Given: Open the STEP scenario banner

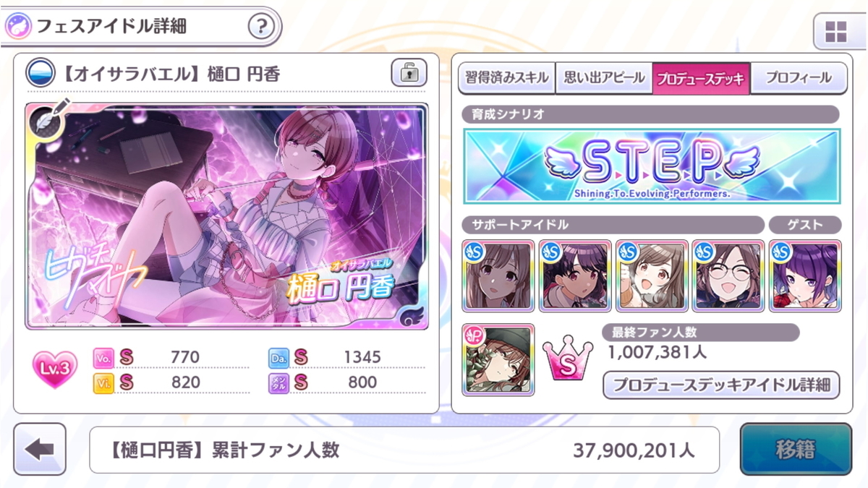Looking at the screenshot, I should click(x=652, y=166).
